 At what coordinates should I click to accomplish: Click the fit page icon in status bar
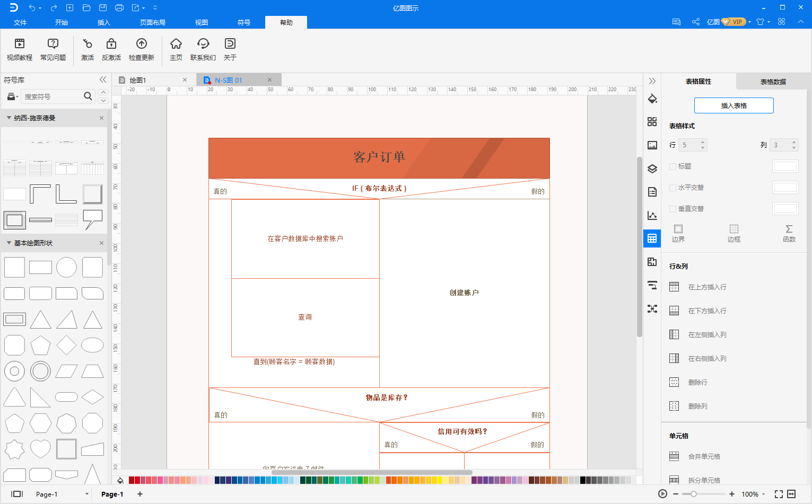[x=779, y=494]
